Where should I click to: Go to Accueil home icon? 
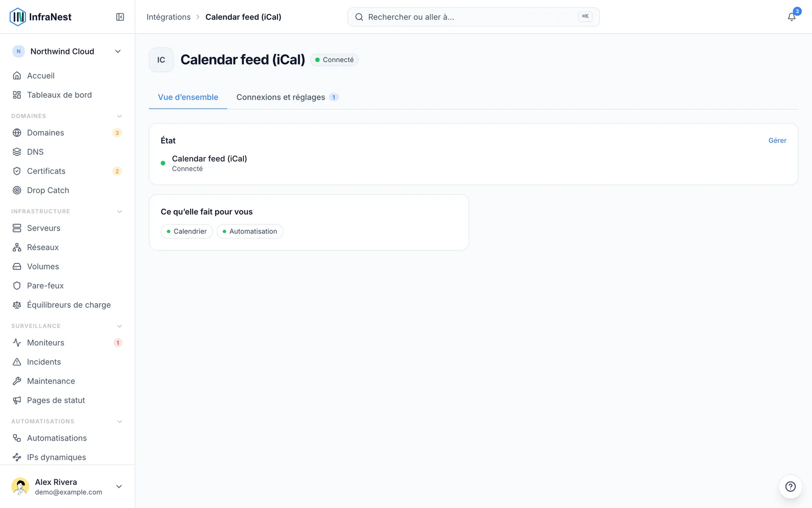[17, 76]
